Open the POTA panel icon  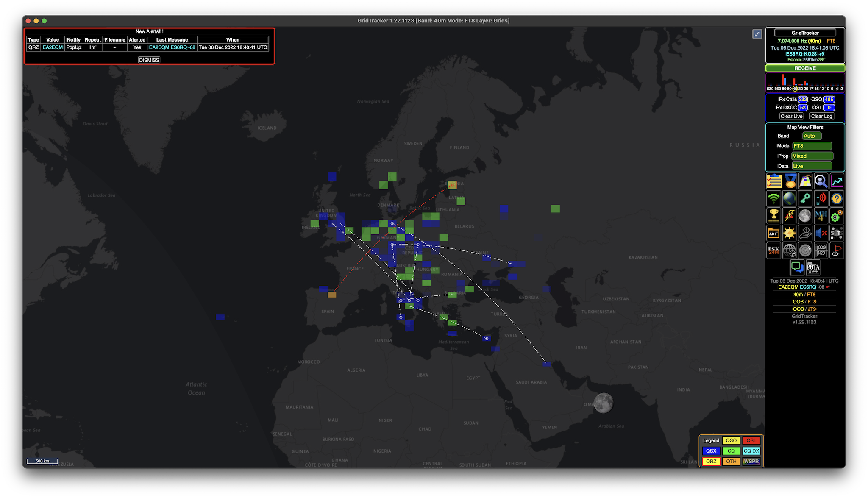click(x=813, y=267)
